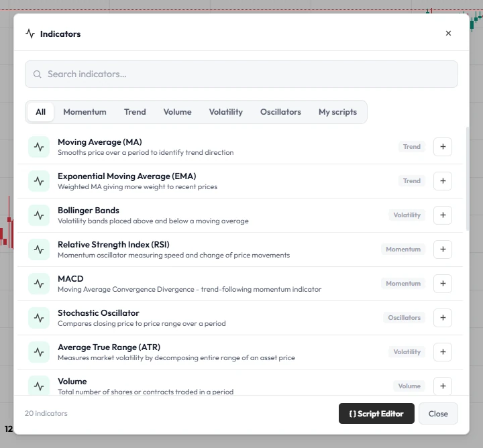Click the EMA row pulse icon
Screen dimensions: 483x448
(x=39, y=181)
